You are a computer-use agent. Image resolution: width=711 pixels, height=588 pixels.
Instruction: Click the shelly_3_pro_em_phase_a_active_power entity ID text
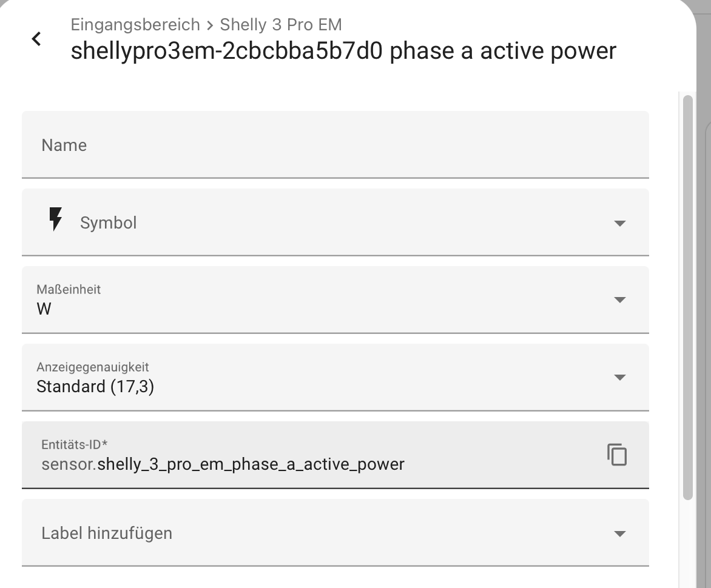click(251, 465)
